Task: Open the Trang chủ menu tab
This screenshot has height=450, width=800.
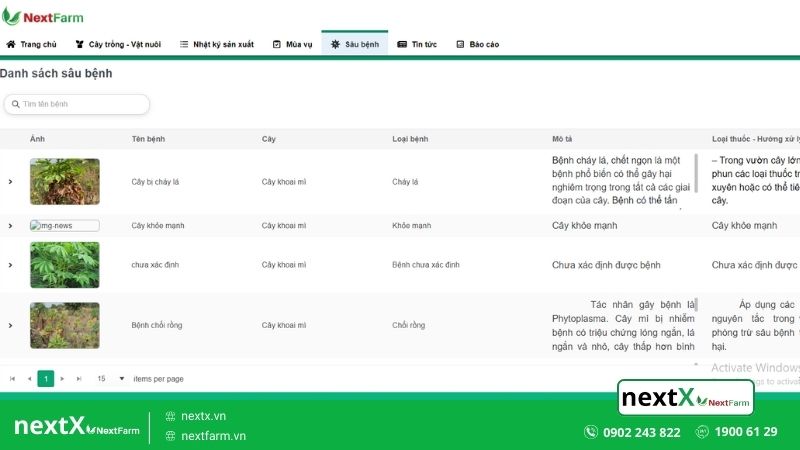Action: 31,44
